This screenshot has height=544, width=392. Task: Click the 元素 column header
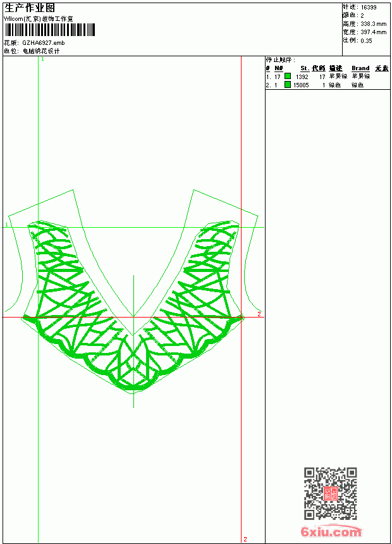[x=382, y=68]
